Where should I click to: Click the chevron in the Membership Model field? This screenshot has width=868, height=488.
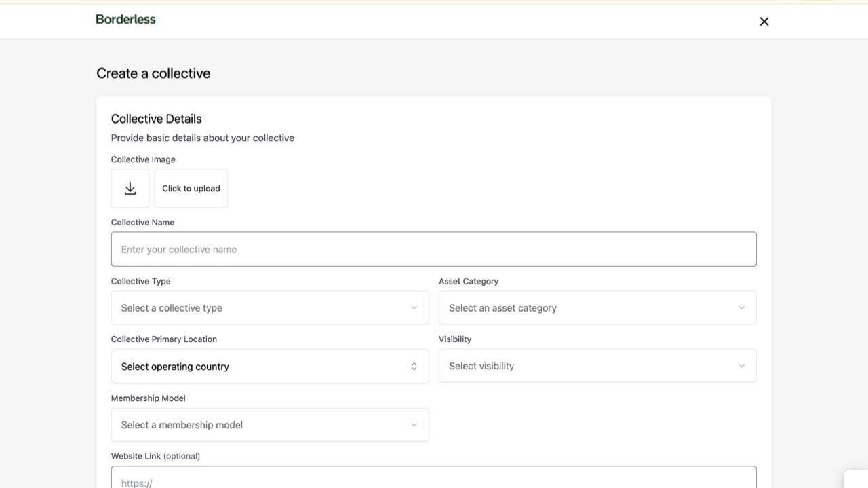[414, 425]
